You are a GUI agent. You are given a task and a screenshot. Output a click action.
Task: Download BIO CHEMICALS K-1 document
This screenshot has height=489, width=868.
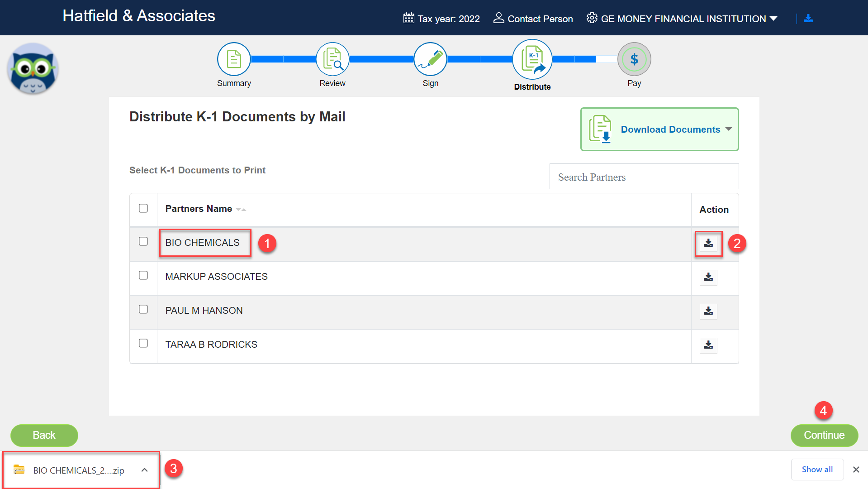(x=708, y=244)
